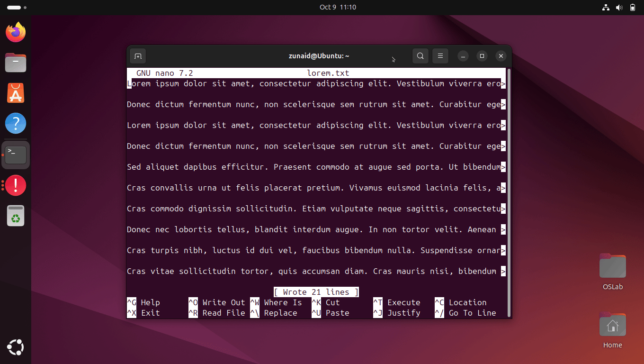Open a new terminal tab
The width and height of the screenshot is (644, 364).
[138, 56]
